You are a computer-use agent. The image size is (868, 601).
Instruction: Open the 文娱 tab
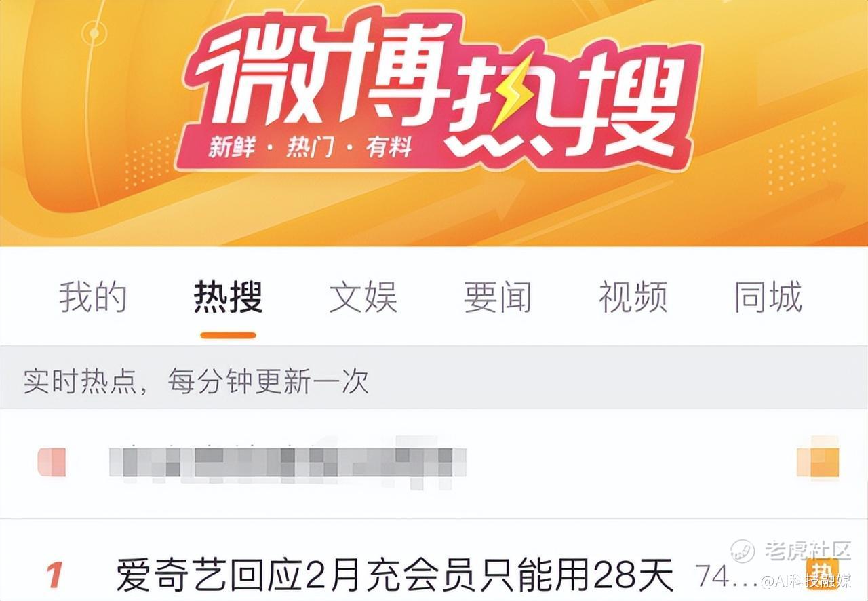pos(363,297)
